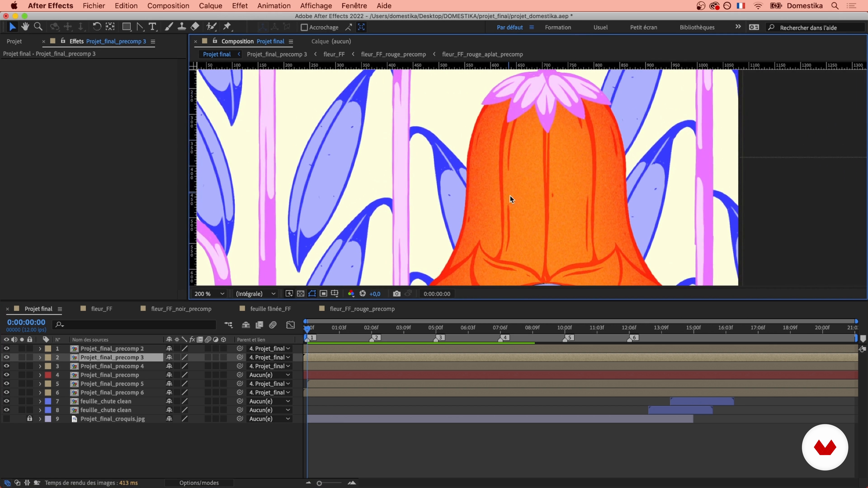Click the Options/modes button
The image size is (868, 488).
(x=199, y=483)
